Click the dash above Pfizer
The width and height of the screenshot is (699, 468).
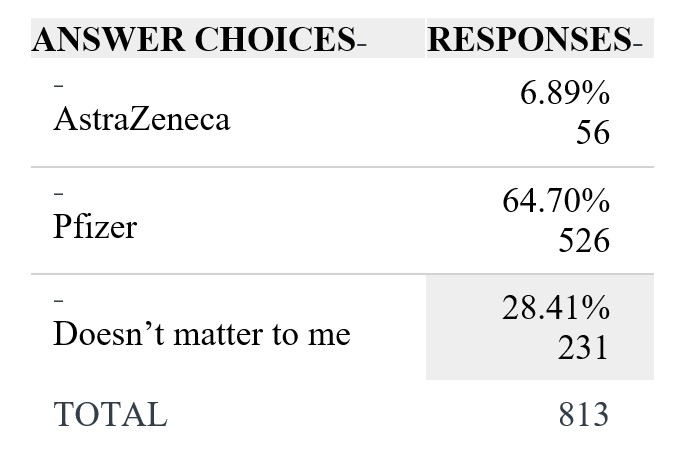(58, 193)
